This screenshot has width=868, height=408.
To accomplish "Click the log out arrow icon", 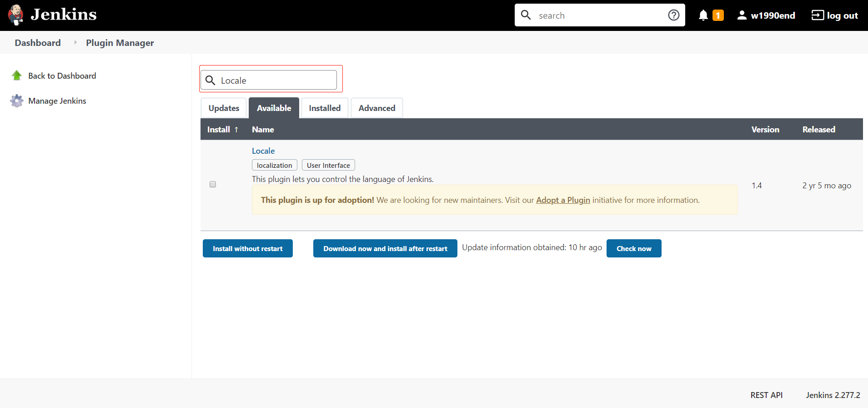I will pos(818,15).
